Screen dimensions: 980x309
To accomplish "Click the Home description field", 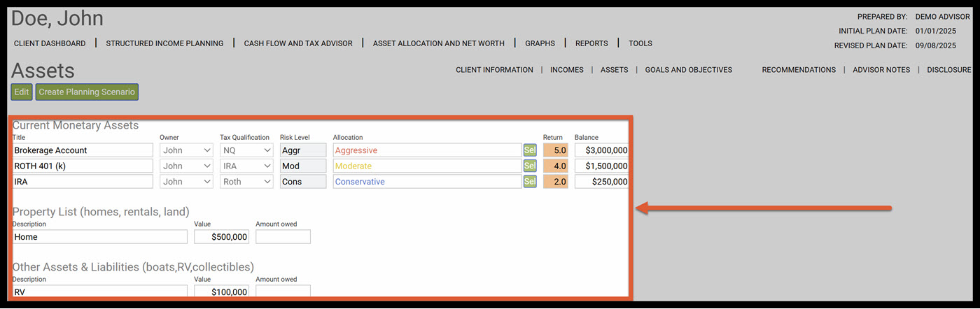I will point(100,237).
